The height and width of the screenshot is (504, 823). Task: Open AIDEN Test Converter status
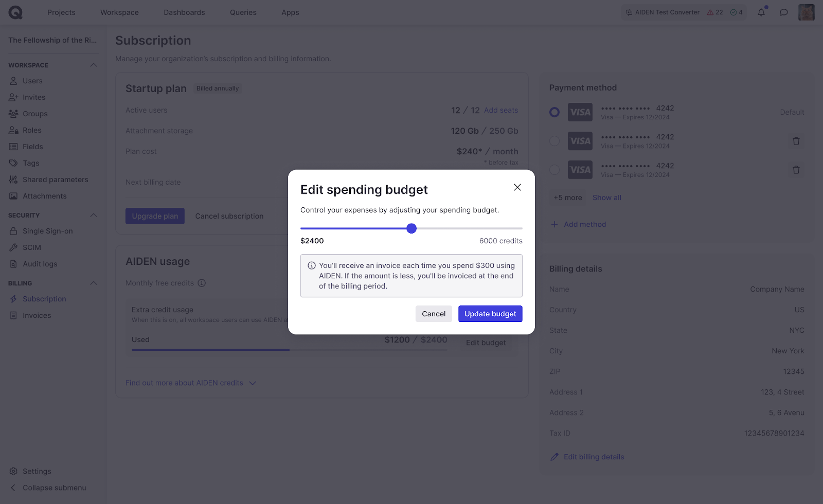(663, 12)
